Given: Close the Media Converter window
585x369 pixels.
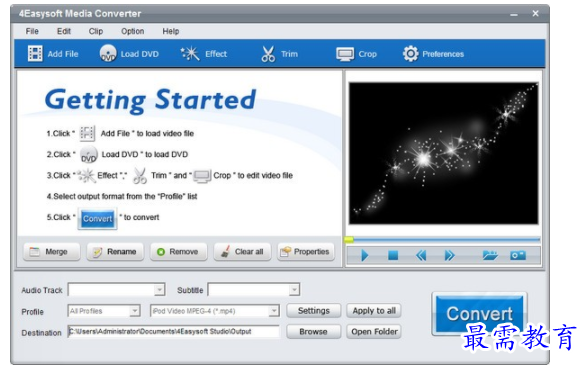Looking at the screenshot, I should pyautogui.click(x=535, y=14).
